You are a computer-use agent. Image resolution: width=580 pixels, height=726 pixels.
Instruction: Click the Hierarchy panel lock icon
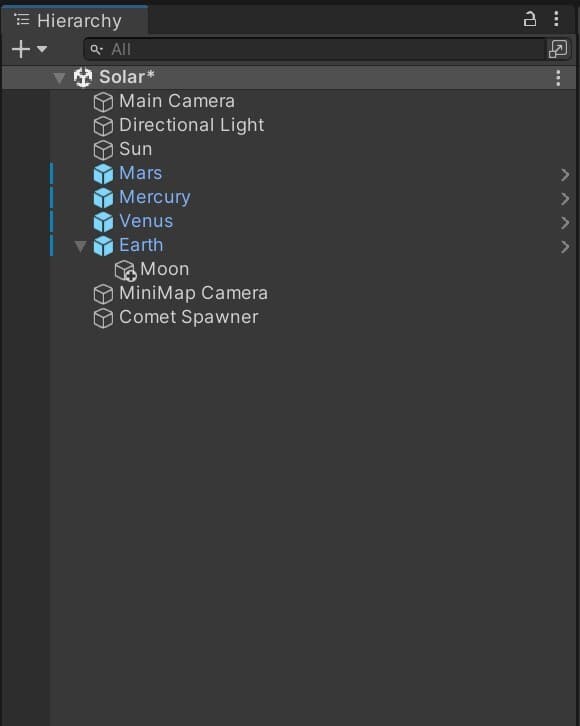click(530, 19)
